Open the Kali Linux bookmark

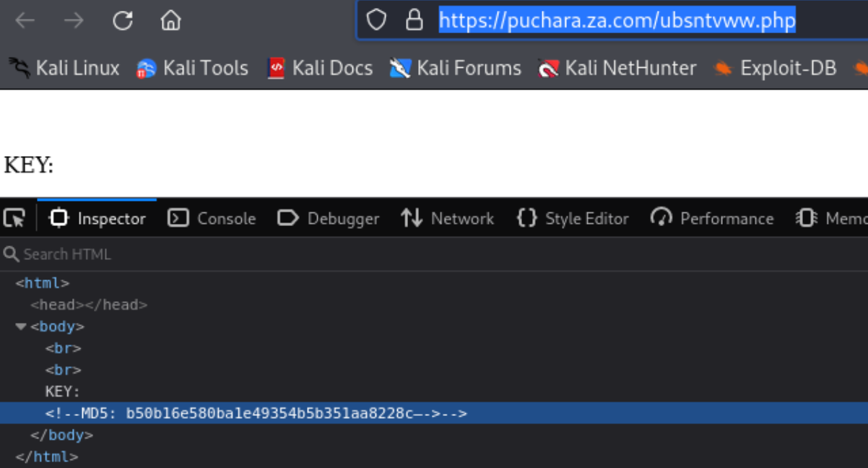click(x=64, y=69)
